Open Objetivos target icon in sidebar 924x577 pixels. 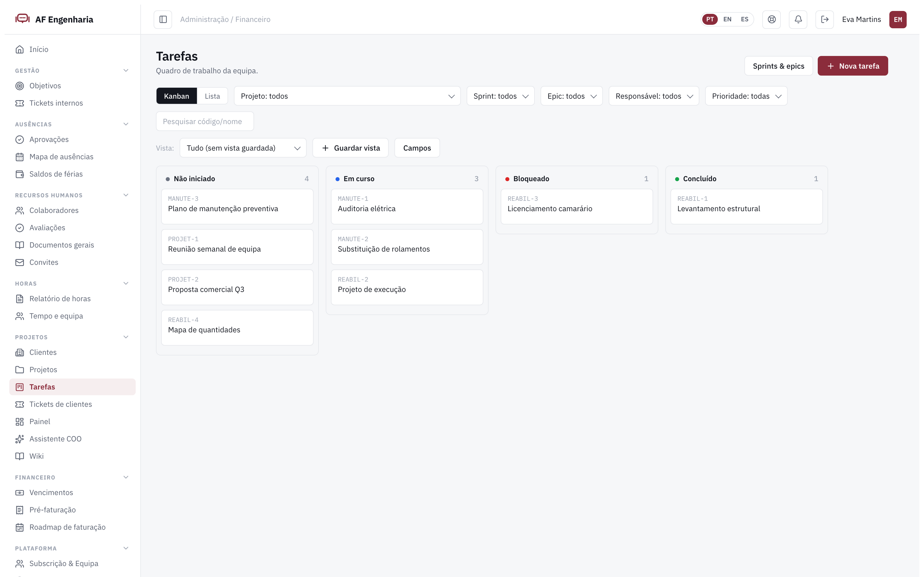[x=19, y=86]
